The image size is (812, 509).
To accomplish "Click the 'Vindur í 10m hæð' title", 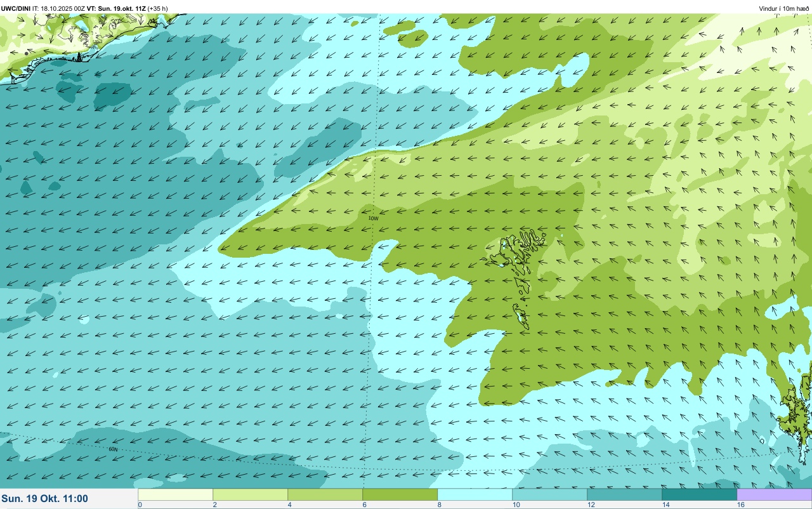I will click(x=784, y=8).
